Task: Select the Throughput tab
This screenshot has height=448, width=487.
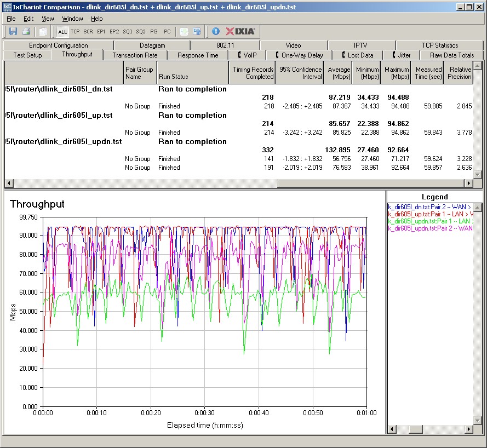Action: point(77,54)
